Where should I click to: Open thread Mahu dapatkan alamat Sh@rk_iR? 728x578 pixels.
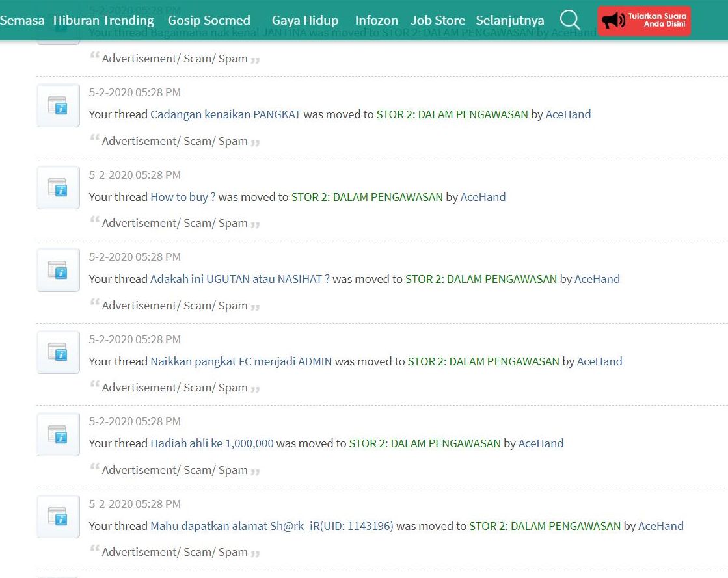271,526
